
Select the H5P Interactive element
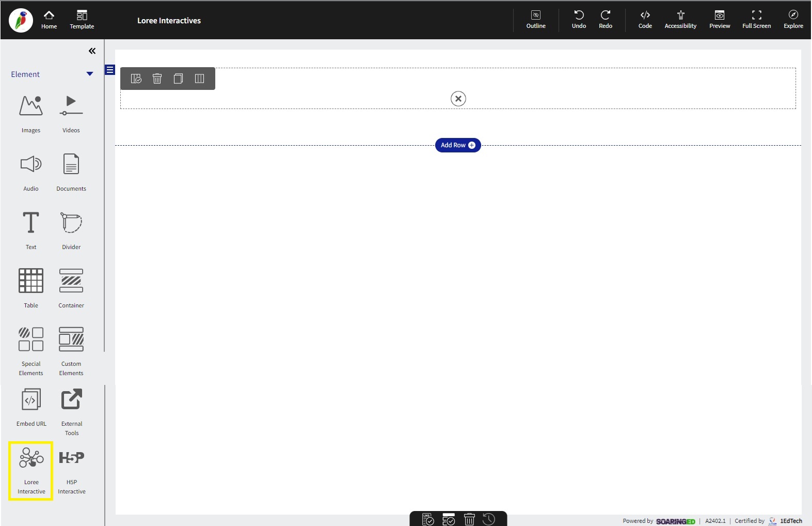[72, 472]
